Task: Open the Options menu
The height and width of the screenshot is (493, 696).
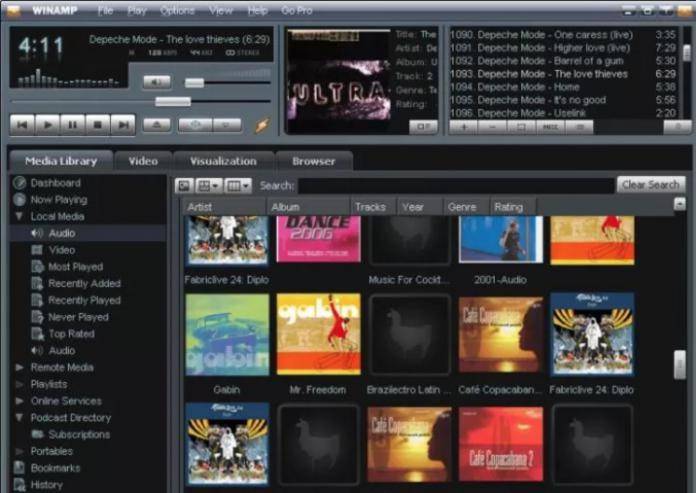Action: [x=177, y=10]
